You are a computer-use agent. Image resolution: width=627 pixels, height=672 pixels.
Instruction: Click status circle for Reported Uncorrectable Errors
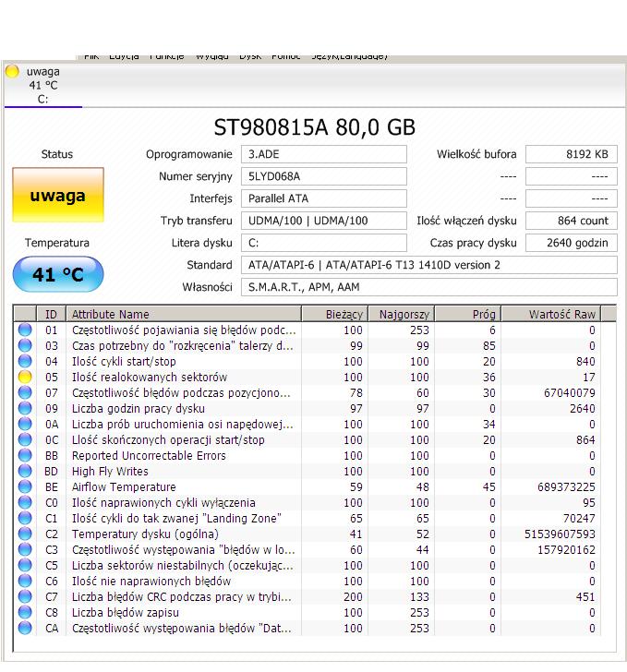[25, 455]
